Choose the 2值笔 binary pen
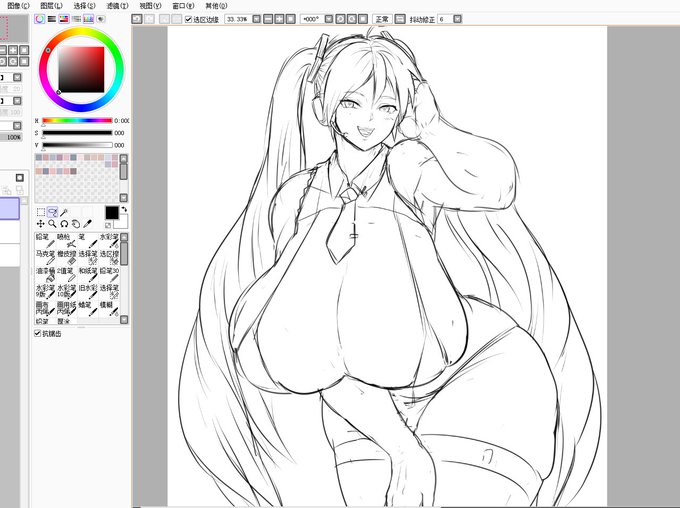The width and height of the screenshot is (680, 508). (66, 274)
